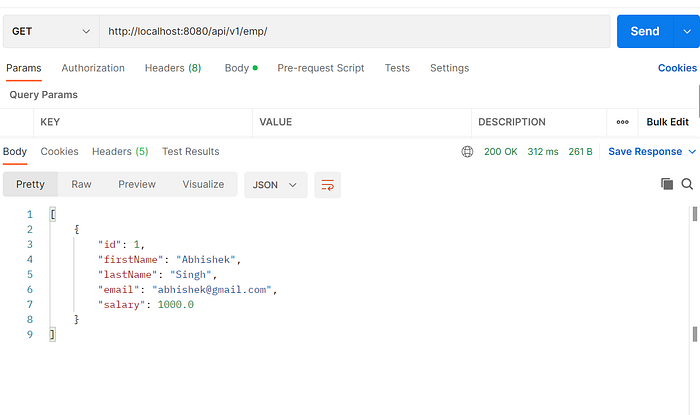Switch to the Authorization tab
The width and height of the screenshot is (700, 415).
coord(93,68)
